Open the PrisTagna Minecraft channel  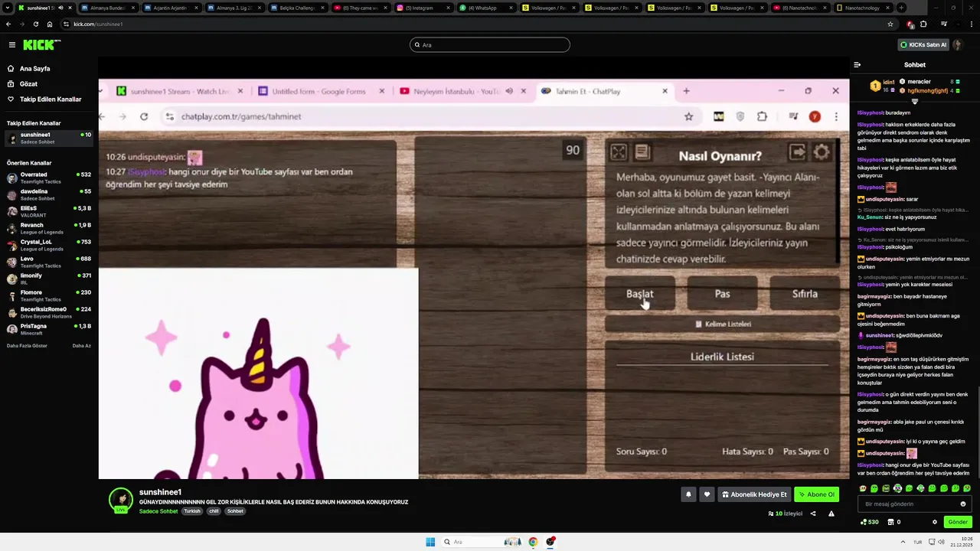pyautogui.click(x=49, y=329)
